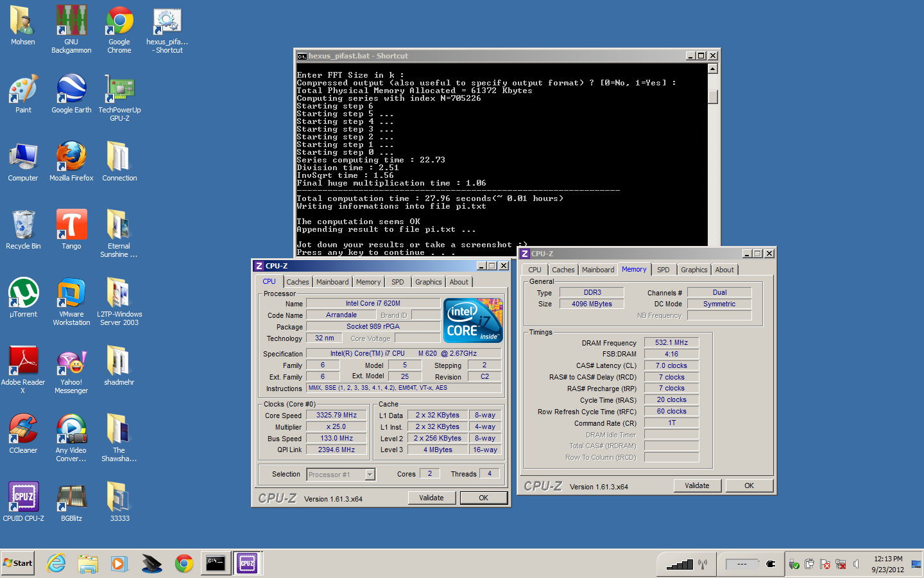
Task: Click the DRAM Frequency value 532.1 MHz
Action: 671,343
